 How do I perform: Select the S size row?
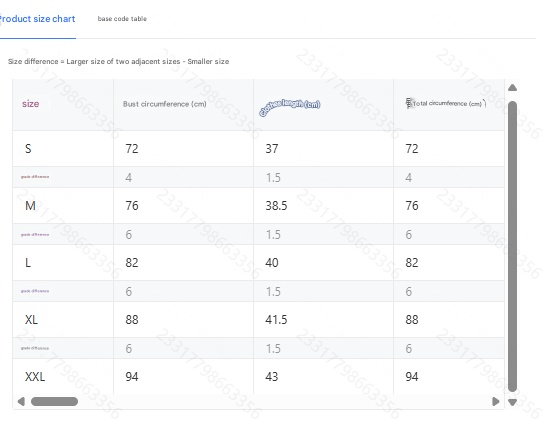[x=258, y=149]
